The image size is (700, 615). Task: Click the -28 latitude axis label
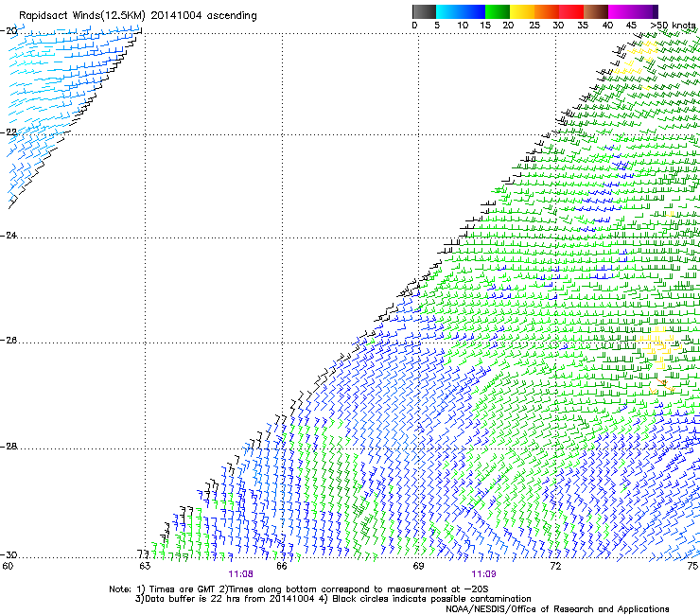(x=9, y=447)
